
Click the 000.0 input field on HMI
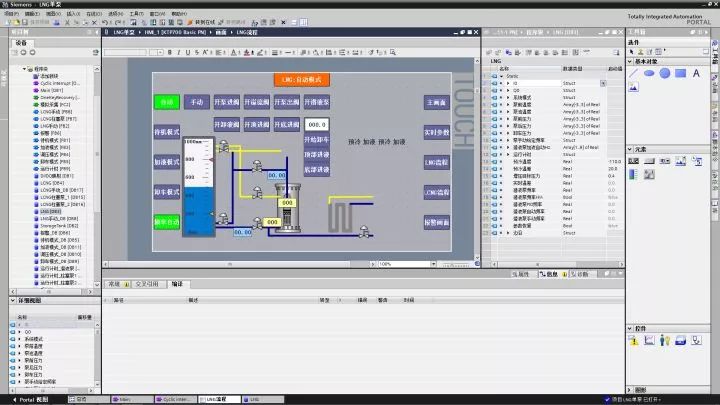317,124
